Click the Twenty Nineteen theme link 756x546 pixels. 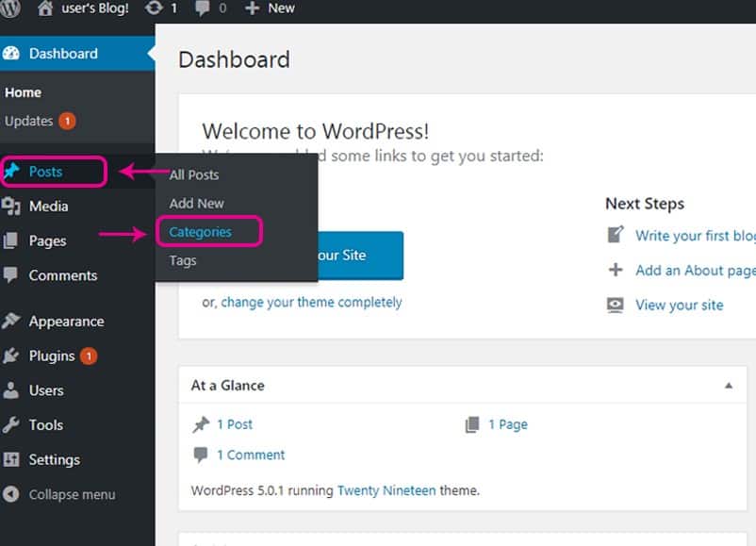(386, 490)
